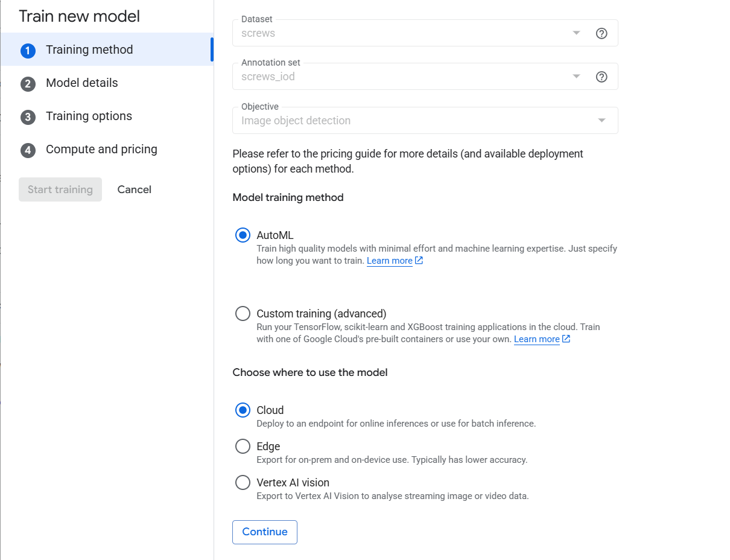This screenshot has height=560, width=730.
Task: Click step 3 number badge
Action: tap(28, 117)
